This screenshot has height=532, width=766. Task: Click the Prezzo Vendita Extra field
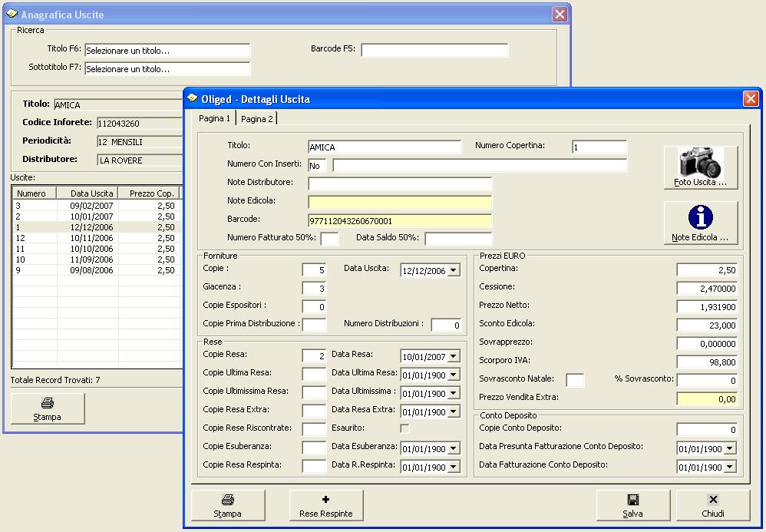pyautogui.click(x=707, y=399)
